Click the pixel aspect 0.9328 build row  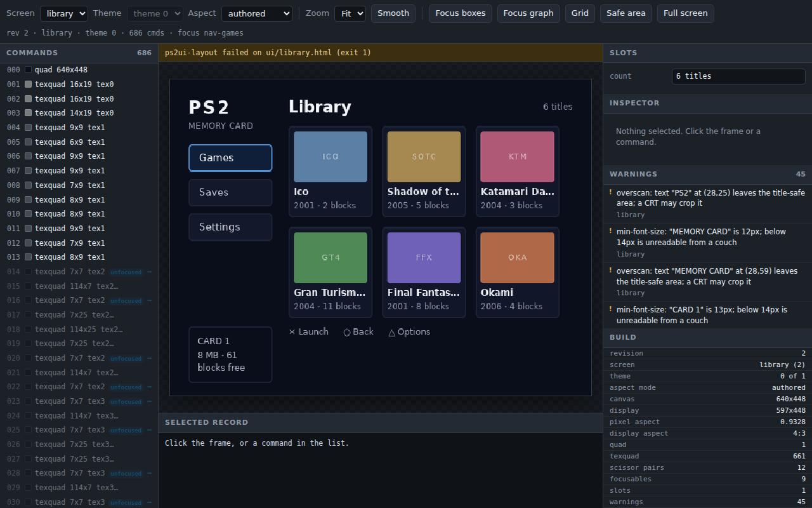707,422
